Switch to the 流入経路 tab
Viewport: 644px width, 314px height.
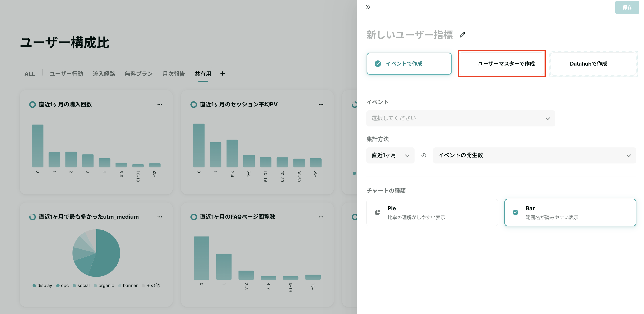click(x=104, y=74)
